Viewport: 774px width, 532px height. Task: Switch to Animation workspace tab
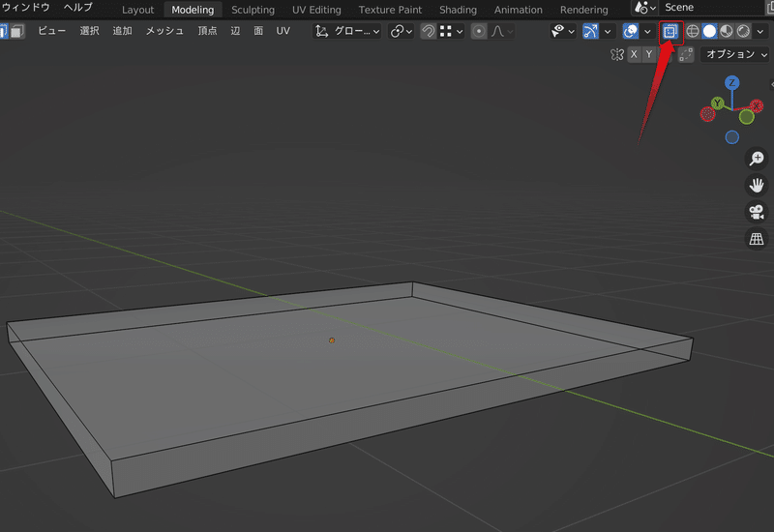(519, 10)
